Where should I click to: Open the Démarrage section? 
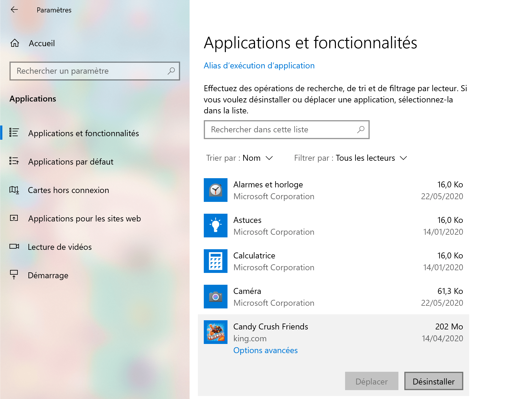48,275
